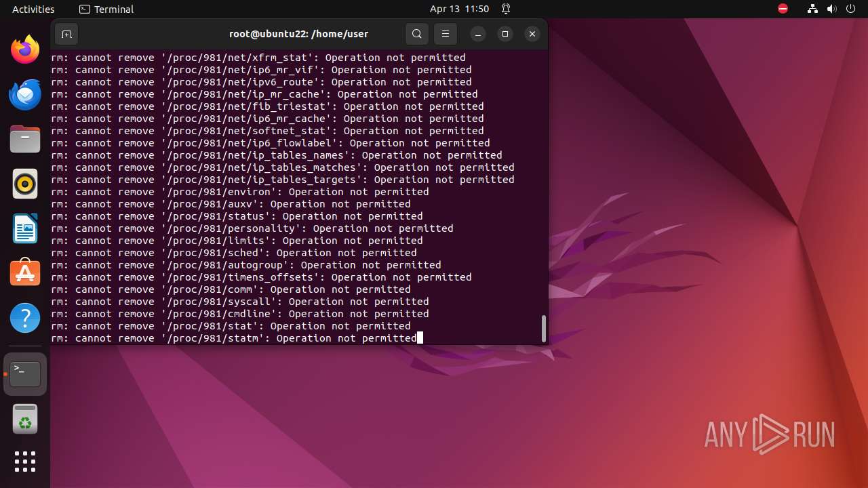Click the line containing '/proc/981/autogroup'
Viewport: 868px width, 488px height.
pyautogui.click(x=246, y=265)
